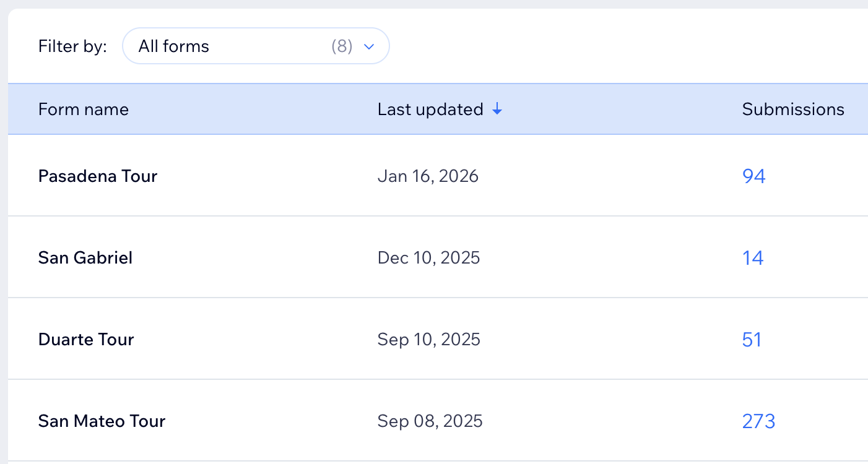The image size is (868, 464).
Task: Click the Filter by label
Action: (x=72, y=46)
